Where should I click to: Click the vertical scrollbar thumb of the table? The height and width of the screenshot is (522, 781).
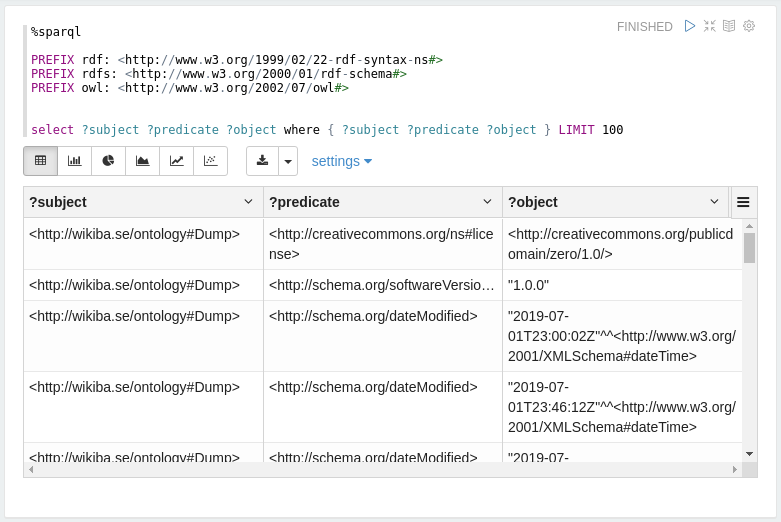pos(749,246)
